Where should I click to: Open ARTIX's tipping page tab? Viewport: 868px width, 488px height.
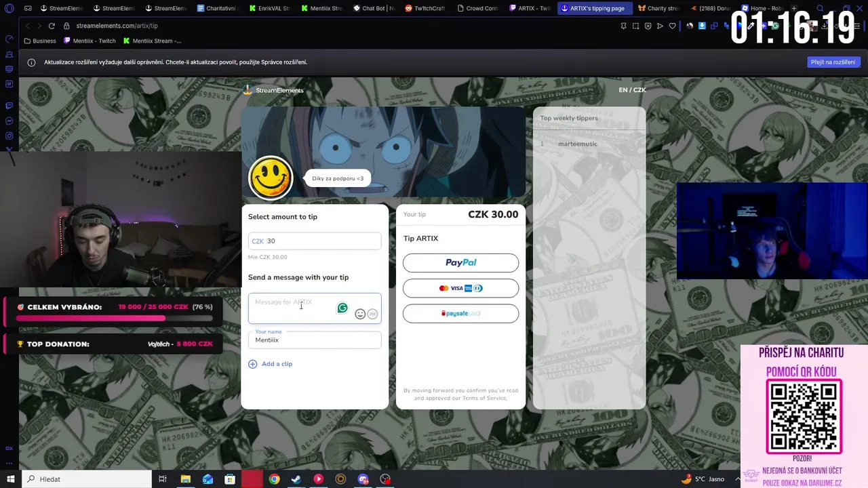tap(594, 9)
